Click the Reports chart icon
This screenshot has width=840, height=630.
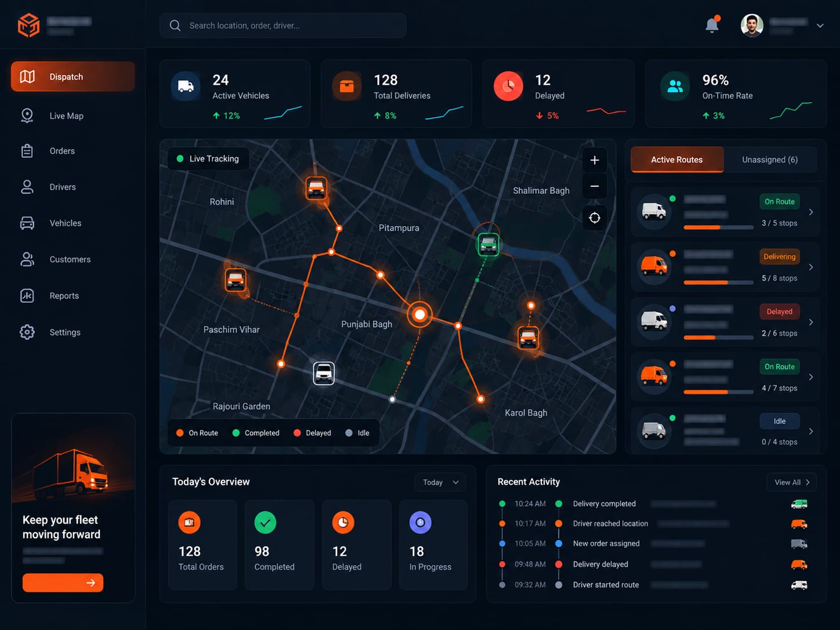click(27, 296)
